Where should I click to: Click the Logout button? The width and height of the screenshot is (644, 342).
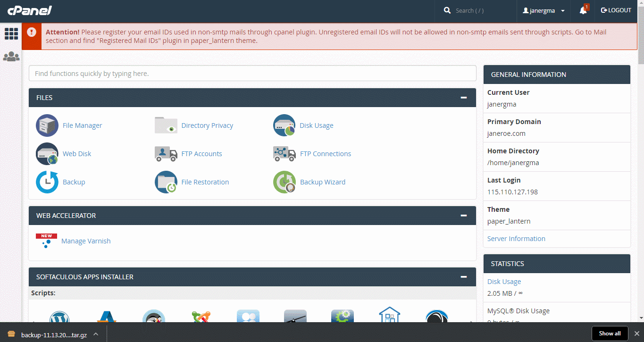[x=616, y=10]
